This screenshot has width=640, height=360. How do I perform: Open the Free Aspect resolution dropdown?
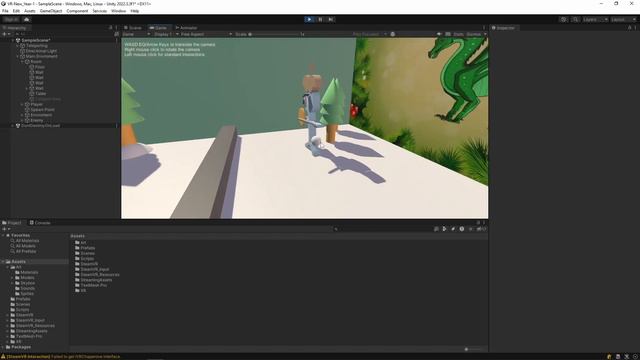point(206,34)
